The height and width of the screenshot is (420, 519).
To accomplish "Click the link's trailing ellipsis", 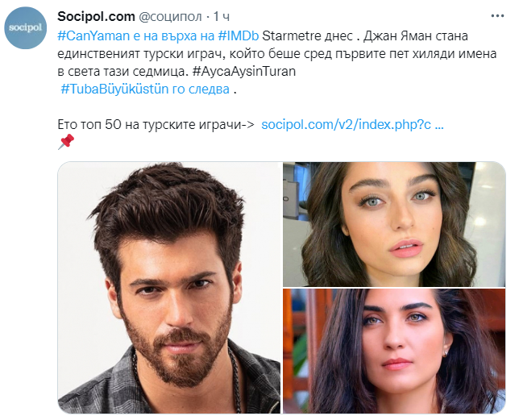I will pyautogui.click(x=439, y=125).
